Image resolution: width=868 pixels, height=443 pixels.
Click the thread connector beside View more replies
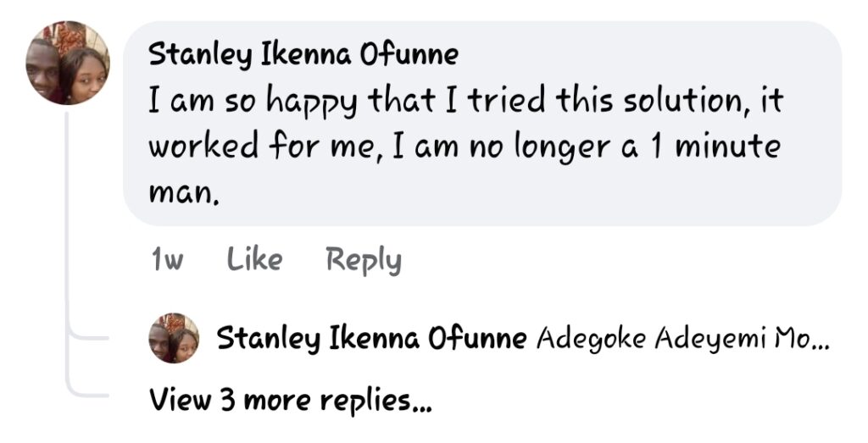(x=87, y=394)
